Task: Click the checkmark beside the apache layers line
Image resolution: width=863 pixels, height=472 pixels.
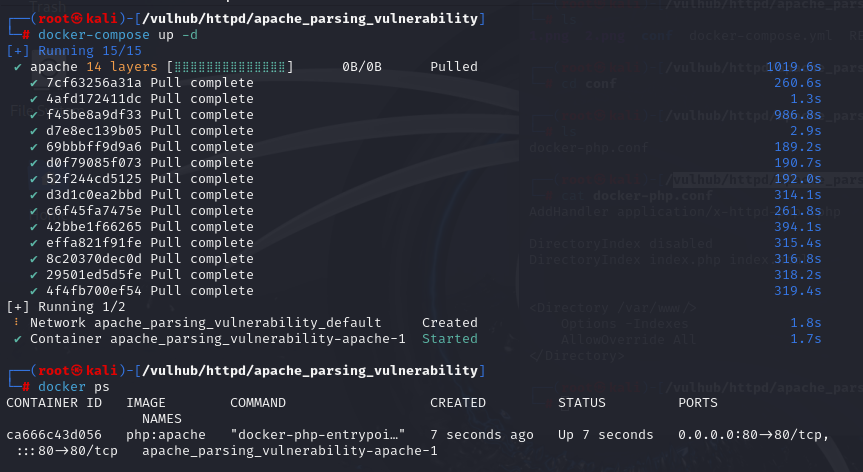Action: [18, 67]
